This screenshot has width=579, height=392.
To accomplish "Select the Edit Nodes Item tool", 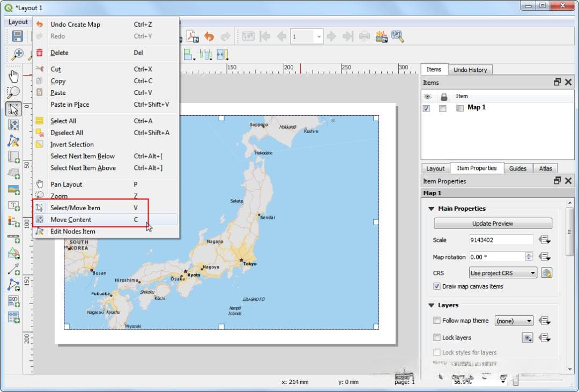I will pyautogui.click(x=13, y=140).
